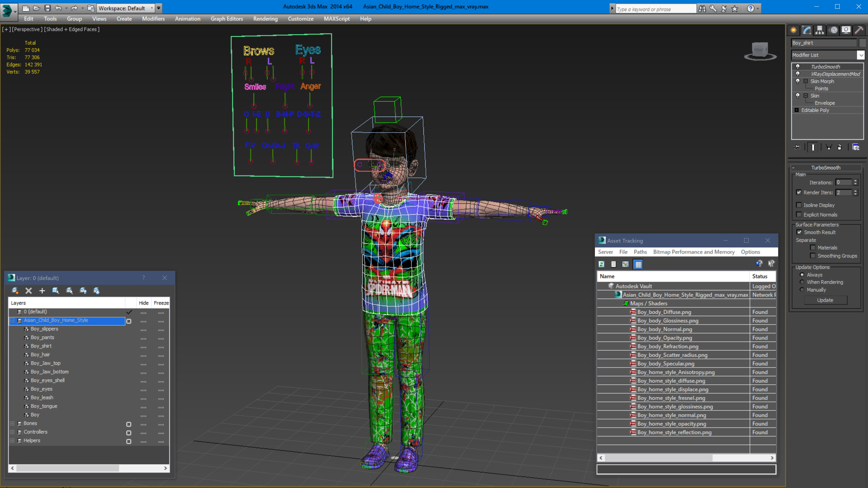Click the keyword search field
The height and width of the screenshot is (488, 868).
coord(656,9)
